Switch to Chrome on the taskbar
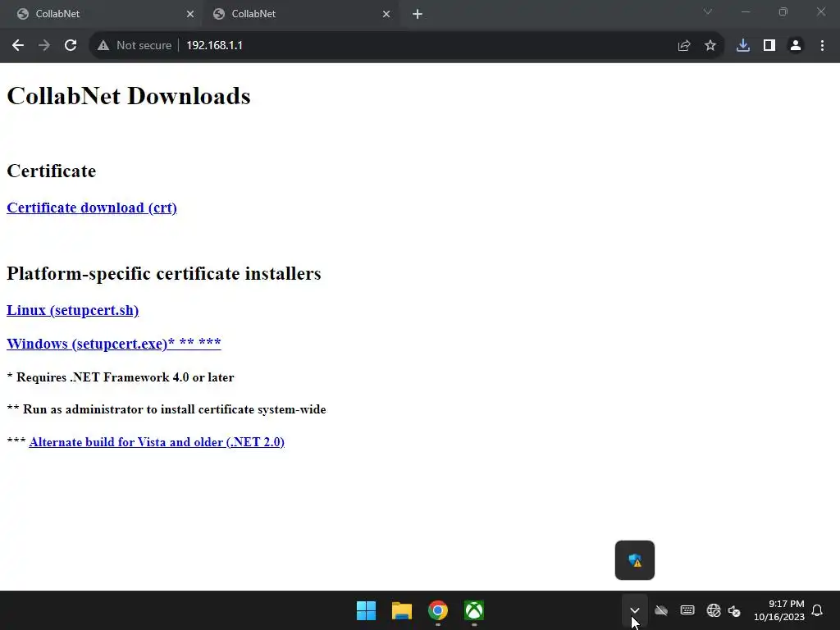 click(x=438, y=610)
